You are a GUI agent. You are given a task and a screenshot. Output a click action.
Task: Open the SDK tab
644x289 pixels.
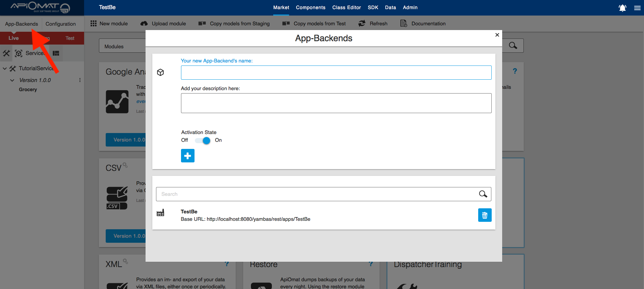pyautogui.click(x=373, y=7)
